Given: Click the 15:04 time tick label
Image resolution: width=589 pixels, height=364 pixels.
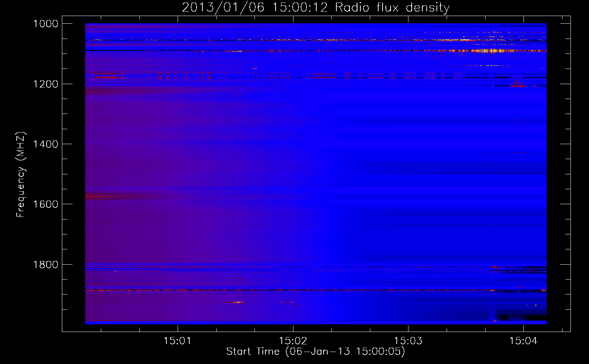Looking at the screenshot, I should [523, 341].
